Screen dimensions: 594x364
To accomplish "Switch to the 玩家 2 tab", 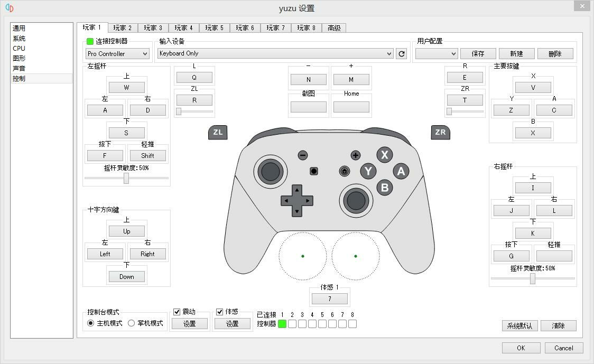I will tap(123, 28).
